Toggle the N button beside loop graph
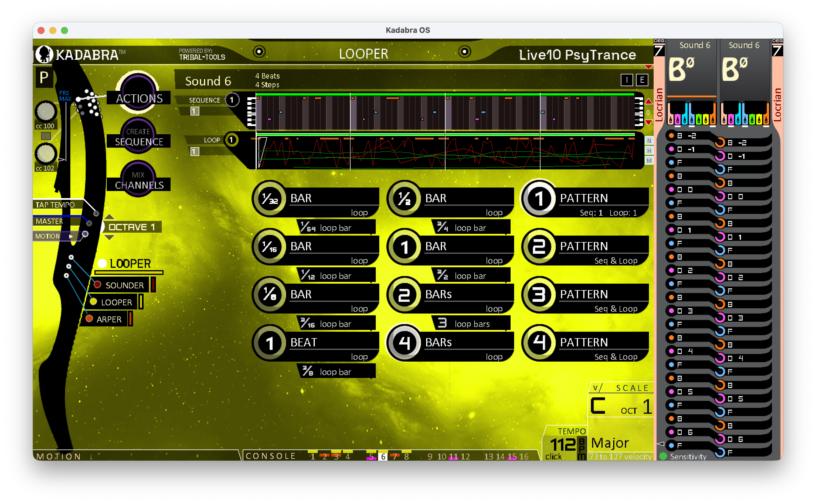Viewport: 816px width, 504px height. (649, 141)
